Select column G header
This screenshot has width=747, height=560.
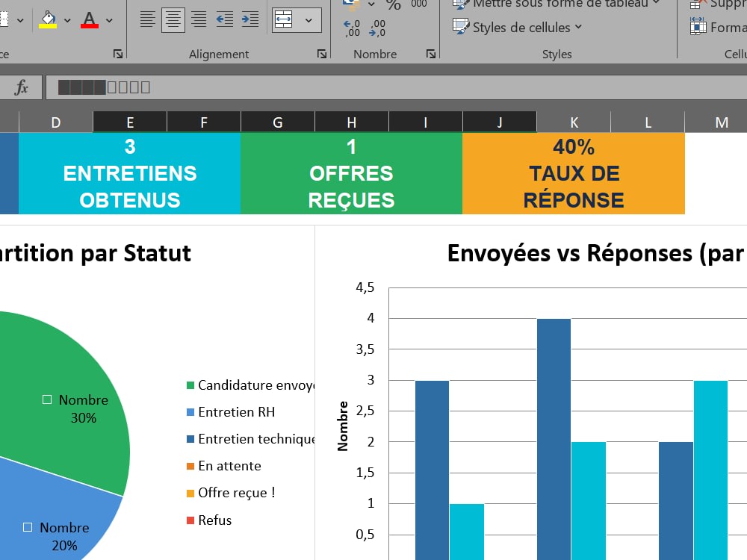[278, 122]
